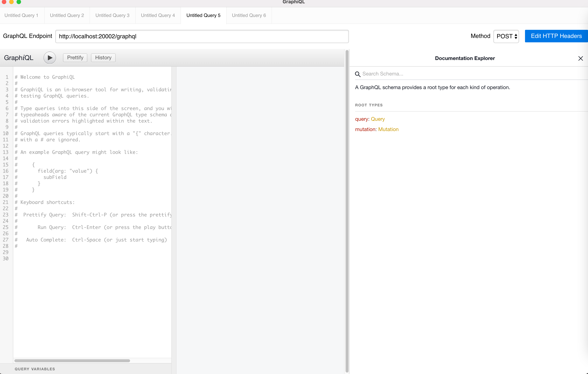
Task: Open the Mutation root type link
Action: (388, 129)
